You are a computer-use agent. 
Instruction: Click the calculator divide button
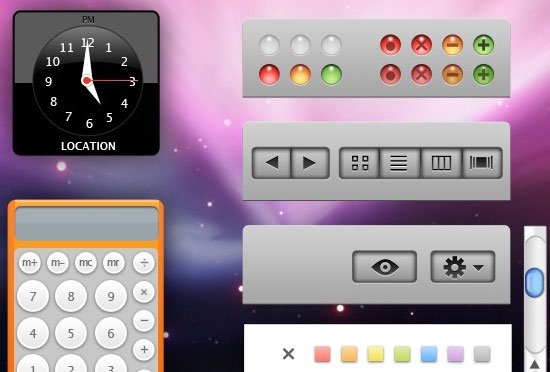click(144, 263)
